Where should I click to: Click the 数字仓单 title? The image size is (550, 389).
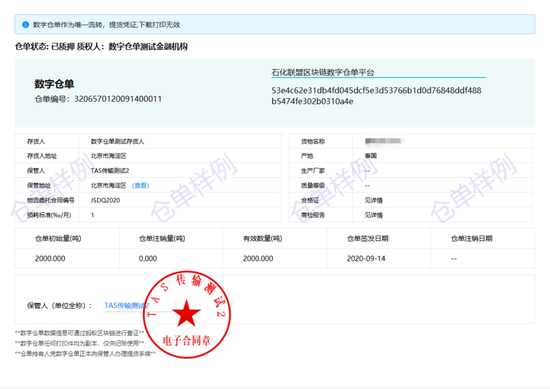click(x=54, y=84)
